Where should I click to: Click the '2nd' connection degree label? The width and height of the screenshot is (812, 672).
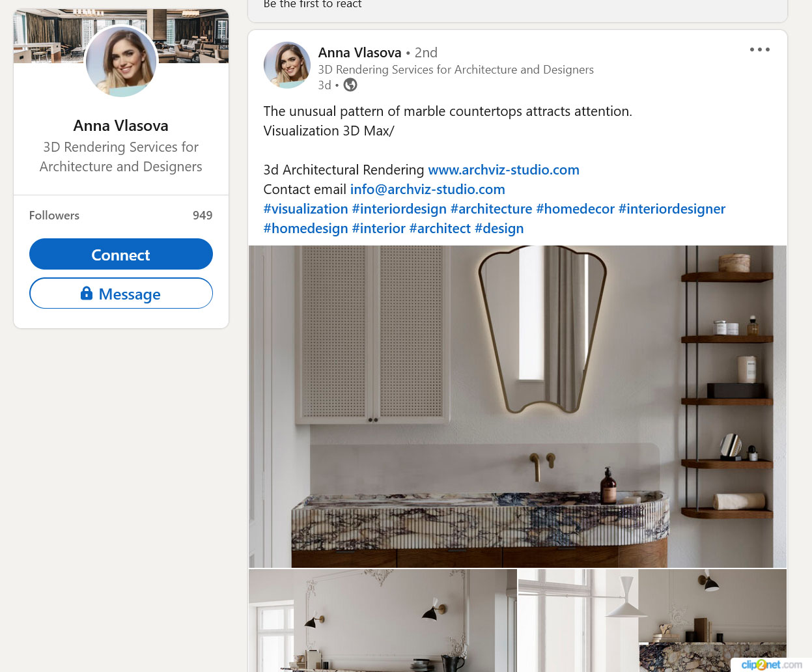tap(426, 53)
